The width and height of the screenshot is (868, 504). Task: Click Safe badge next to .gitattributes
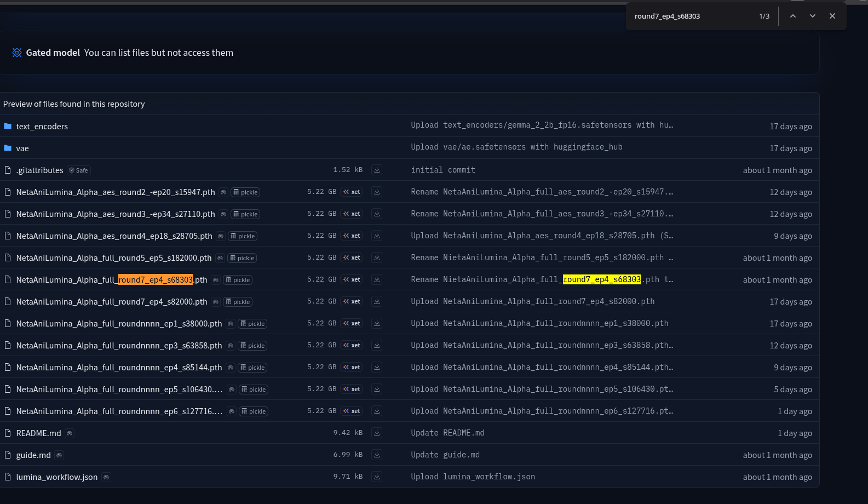[x=79, y=170]
